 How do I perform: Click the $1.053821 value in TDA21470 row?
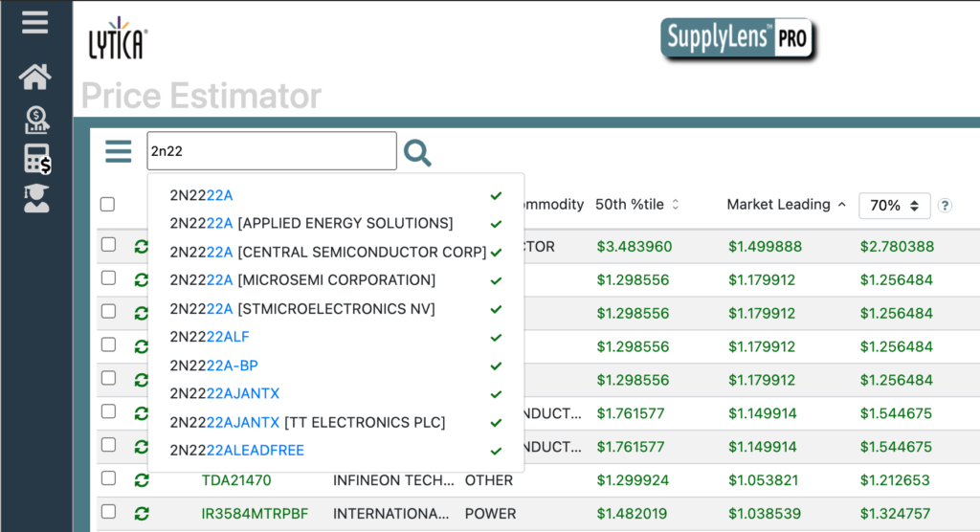point(765,480)
